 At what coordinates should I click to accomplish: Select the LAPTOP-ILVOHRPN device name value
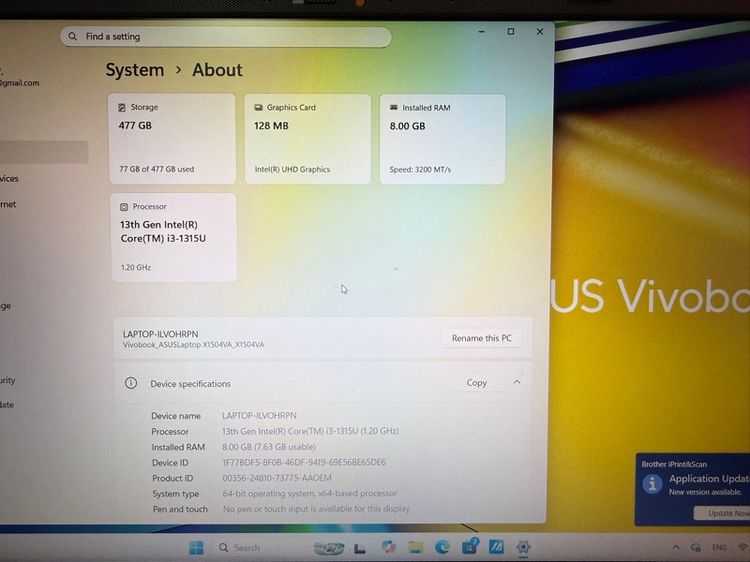259,415
